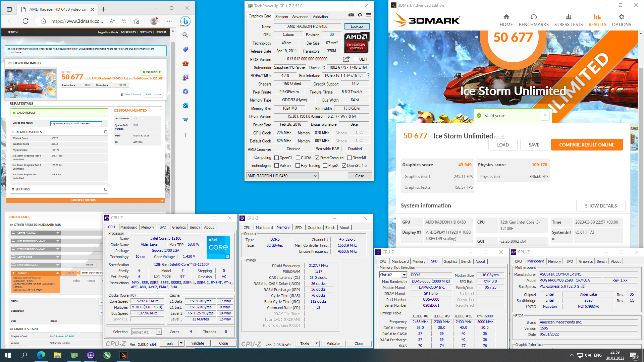Open Graphics tab in CPU-Z SPD window
The height and width of the screenshot is (362, 644).
(x=450, y=261)
